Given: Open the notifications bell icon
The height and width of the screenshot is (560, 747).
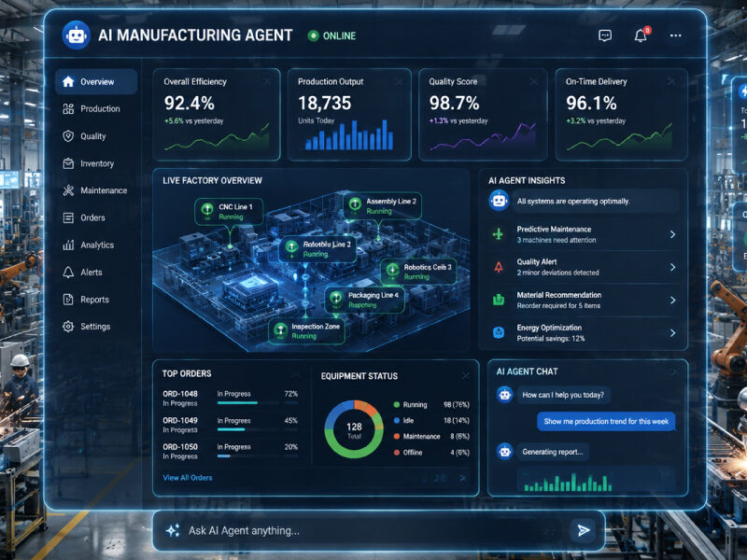Looking at the screenshot, I should point(641,35).
